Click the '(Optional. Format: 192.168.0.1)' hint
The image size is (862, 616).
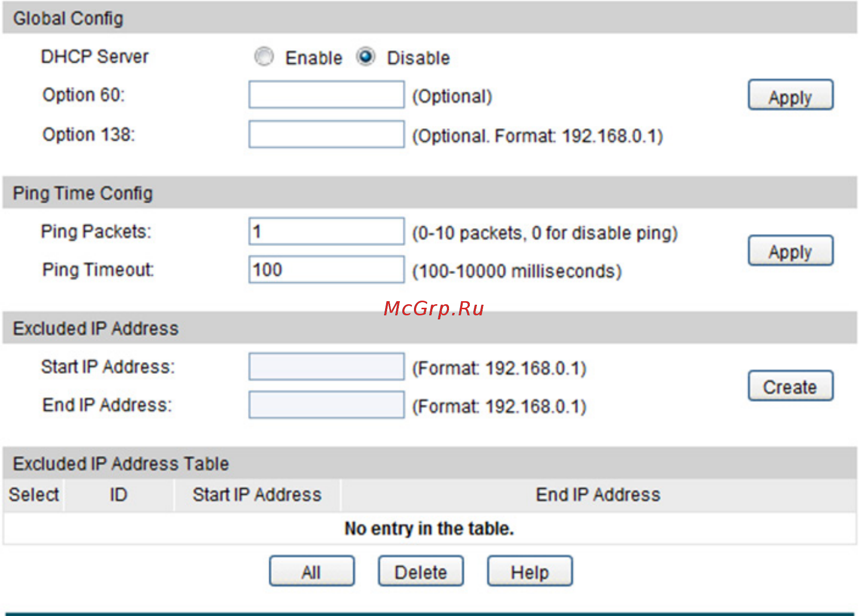pyautogui.click(x=538, y=136)
